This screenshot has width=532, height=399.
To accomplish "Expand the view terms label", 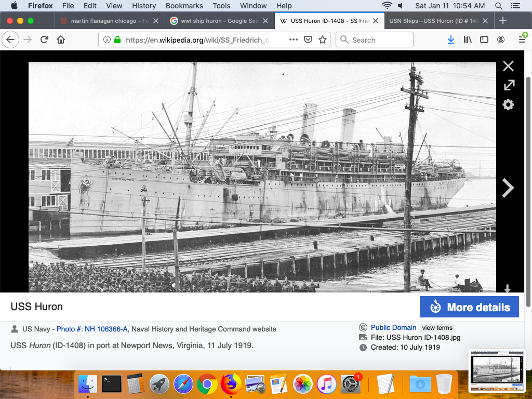I will point(437,328).
